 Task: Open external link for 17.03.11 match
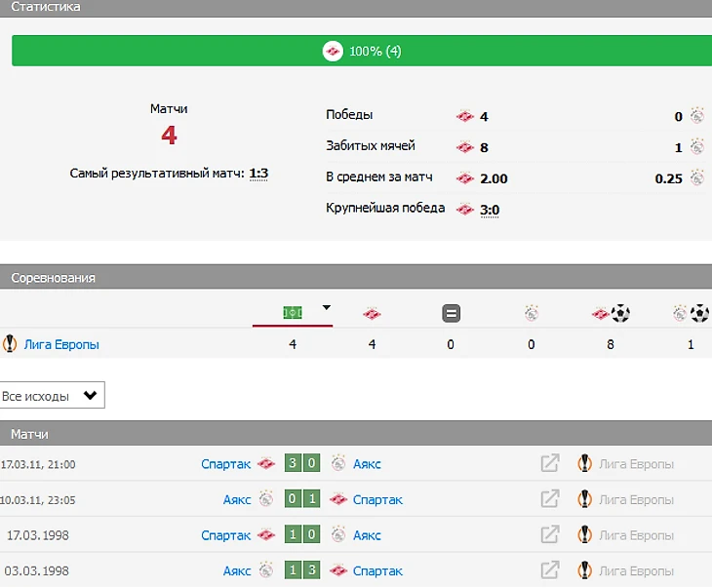coord(549,463)
